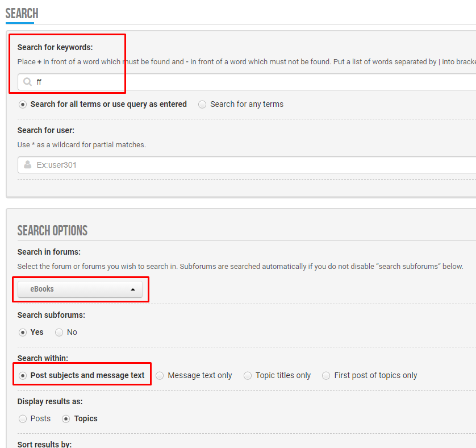Click the Search for user input field
Image resolution: width=476 pixels, height=448 pixels.
click(247, 165)
